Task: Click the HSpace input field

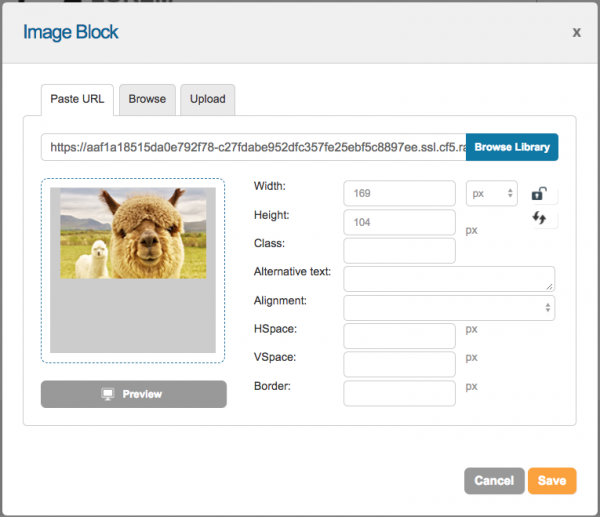Action: (399, 336)
